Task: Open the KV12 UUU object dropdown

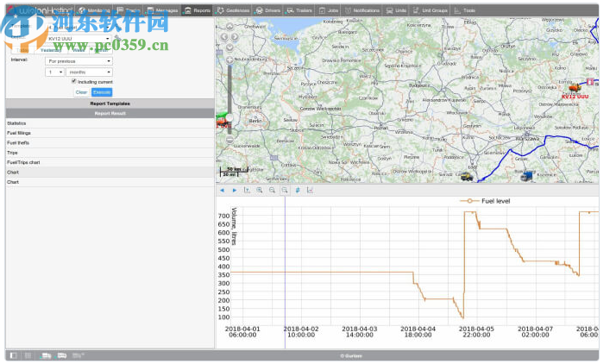Action: click(79, 39)
